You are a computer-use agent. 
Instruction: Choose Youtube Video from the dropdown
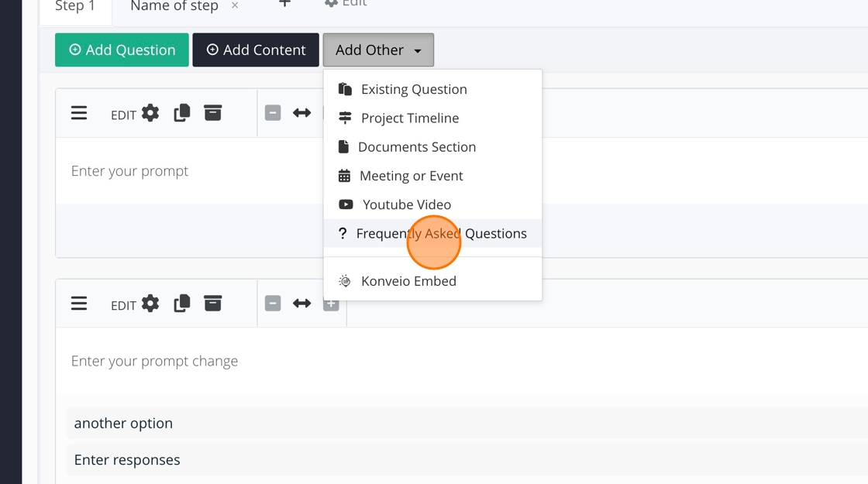406,205
